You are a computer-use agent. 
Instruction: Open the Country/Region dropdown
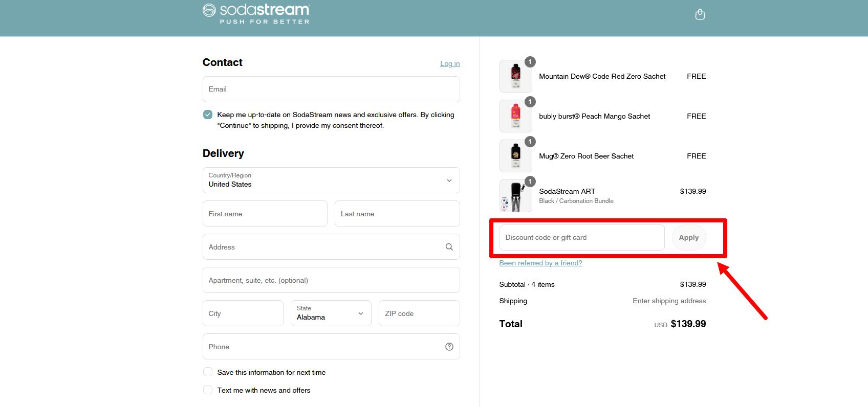tap(331, 180)
